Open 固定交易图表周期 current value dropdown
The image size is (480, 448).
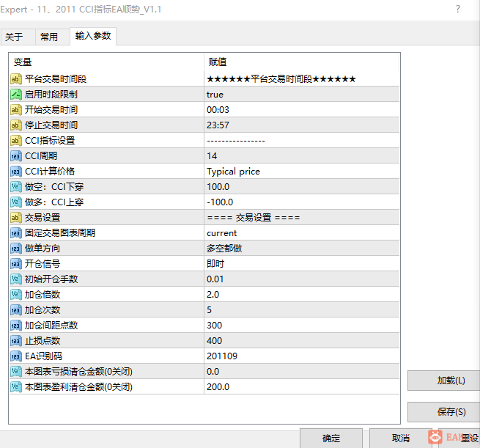pyautogui.click(x=301, y=233)
